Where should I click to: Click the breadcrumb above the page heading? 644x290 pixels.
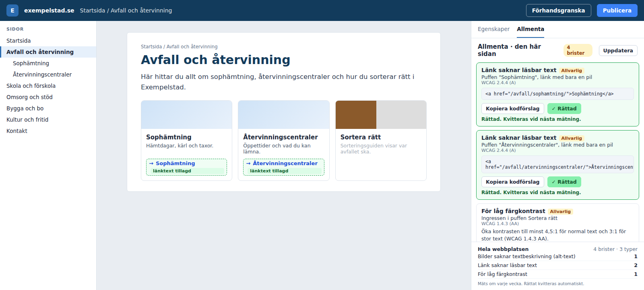point(179,47)
